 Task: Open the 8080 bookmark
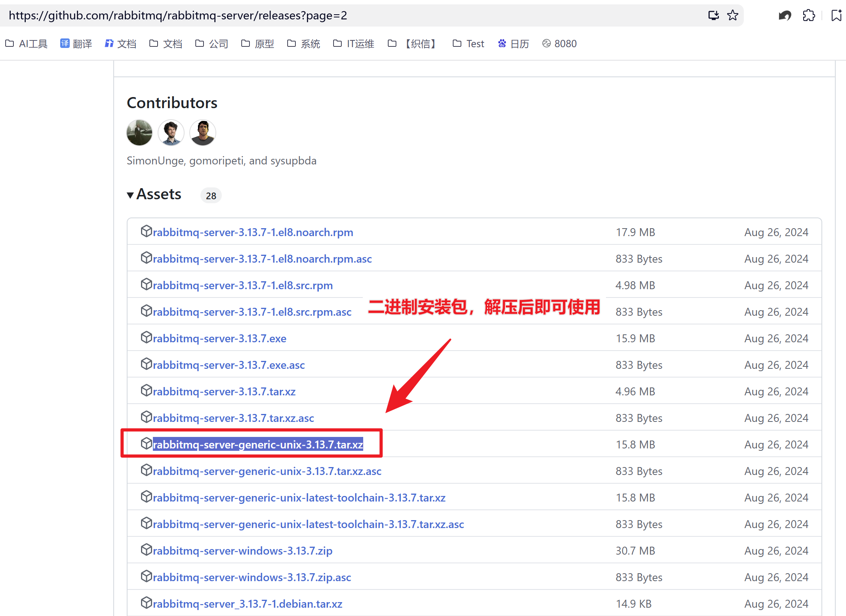(559, 44)
